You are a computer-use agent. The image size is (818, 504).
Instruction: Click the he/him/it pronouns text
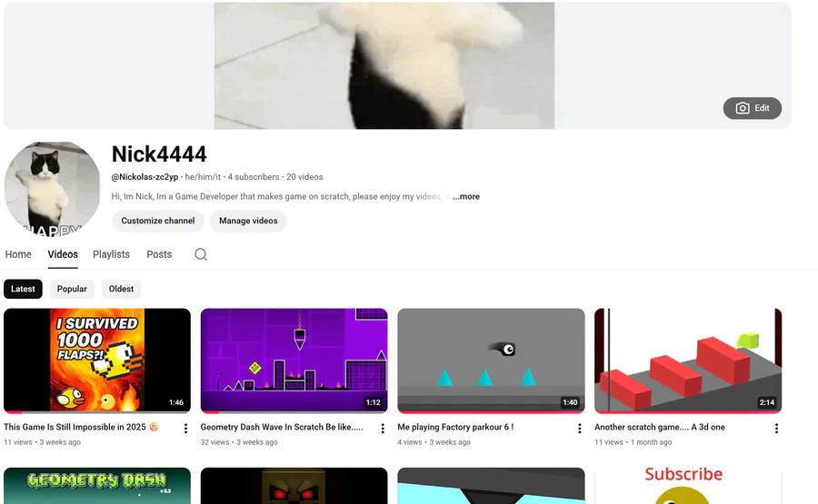click(203, 177)
